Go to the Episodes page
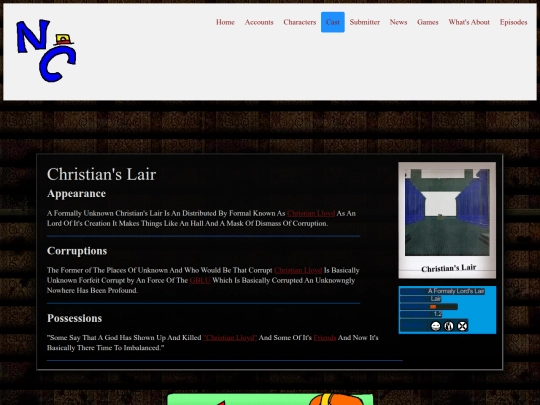The image size is (540, 405). click(x=513, y=22)
